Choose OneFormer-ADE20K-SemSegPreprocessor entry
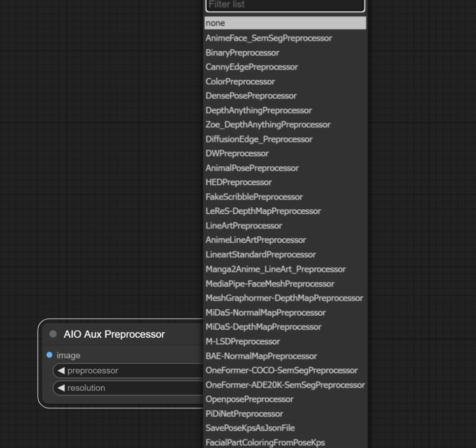This screenshot has height=448, width=476. click(285, 385)
